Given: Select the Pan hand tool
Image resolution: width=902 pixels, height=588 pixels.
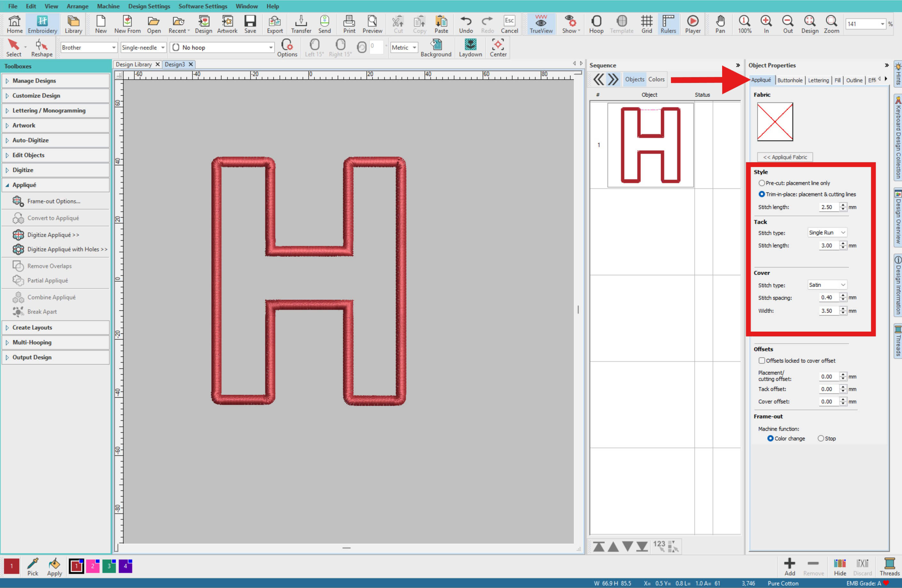Looking at the screenshot, I should pyautogui.click(x=720, y=24).
